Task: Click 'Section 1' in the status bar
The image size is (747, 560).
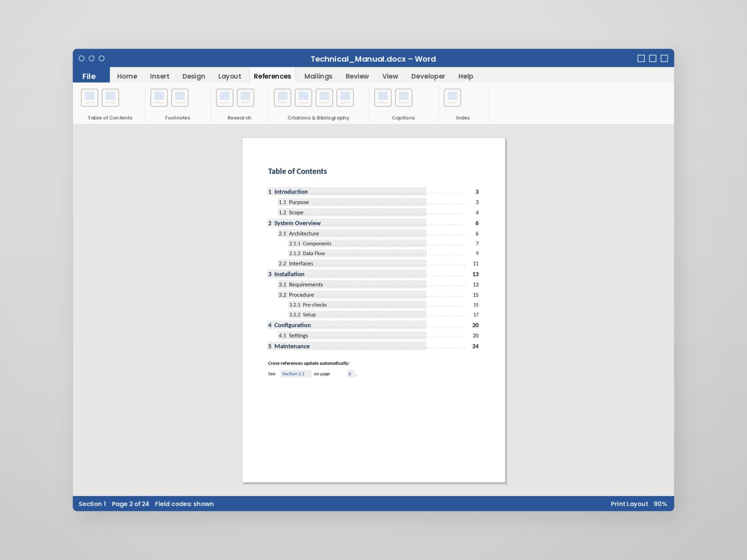Action: (x=92, y=504)
